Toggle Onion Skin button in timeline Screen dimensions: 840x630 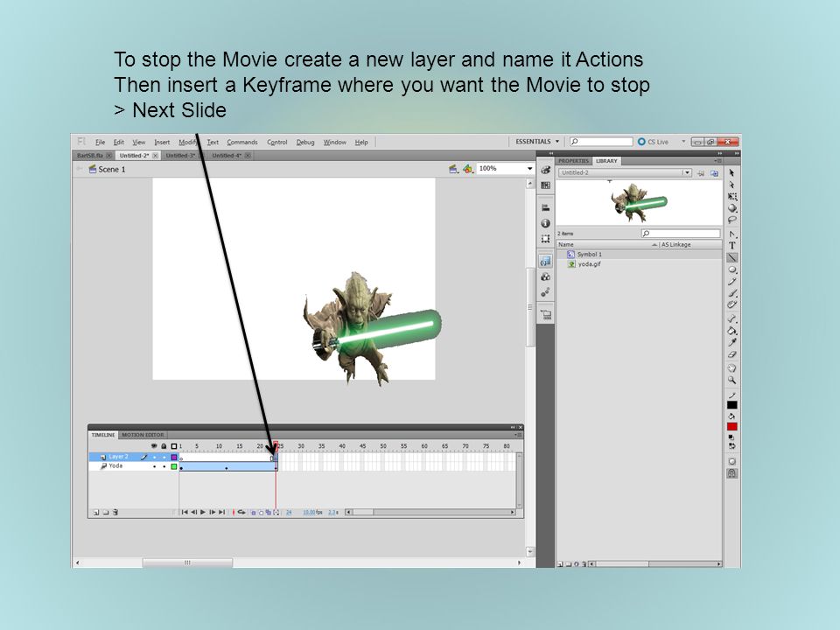click(x=254, y=513)
